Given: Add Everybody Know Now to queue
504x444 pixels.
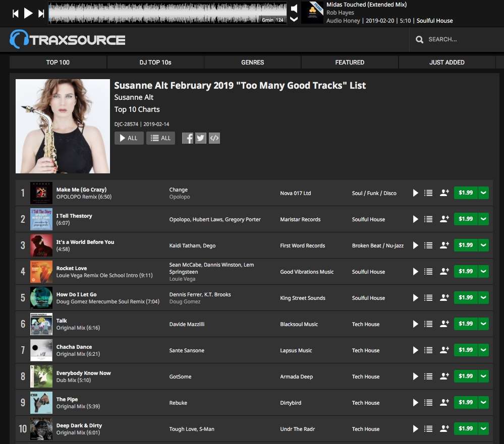Looking at the screenshot, I should coord(428,376).
